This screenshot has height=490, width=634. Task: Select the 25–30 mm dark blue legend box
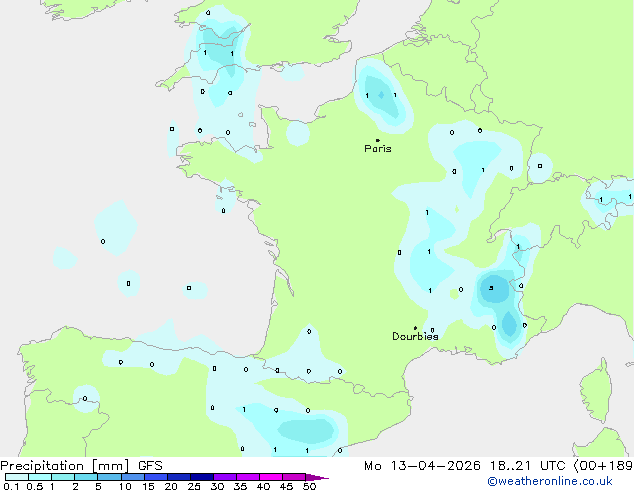[x=201, y=477]
